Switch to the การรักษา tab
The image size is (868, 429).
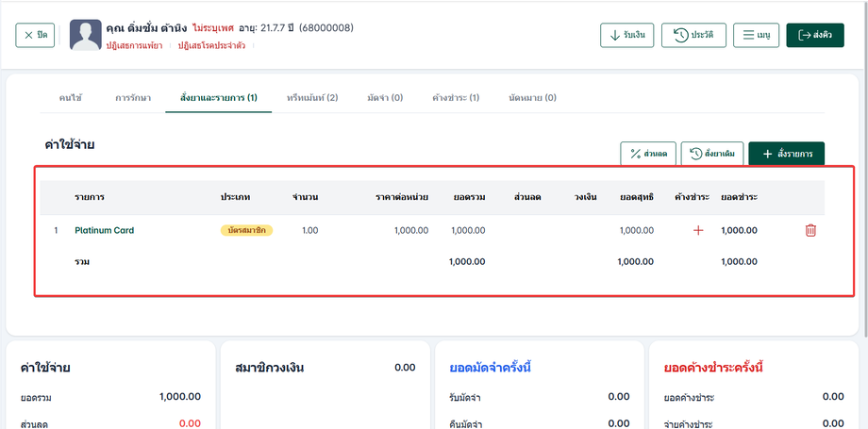coord(133,98)
